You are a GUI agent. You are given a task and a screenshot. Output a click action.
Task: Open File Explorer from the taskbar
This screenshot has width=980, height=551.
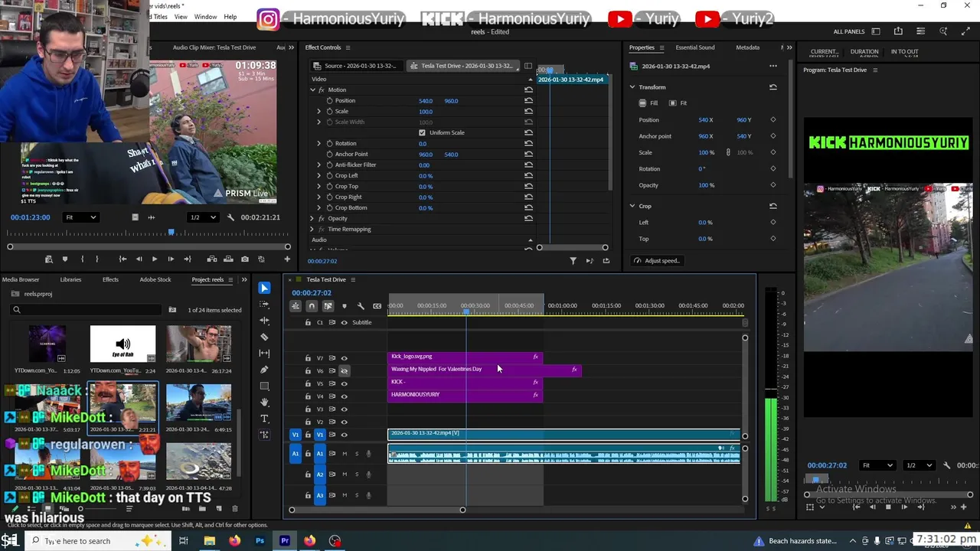(x=209, y=541)
